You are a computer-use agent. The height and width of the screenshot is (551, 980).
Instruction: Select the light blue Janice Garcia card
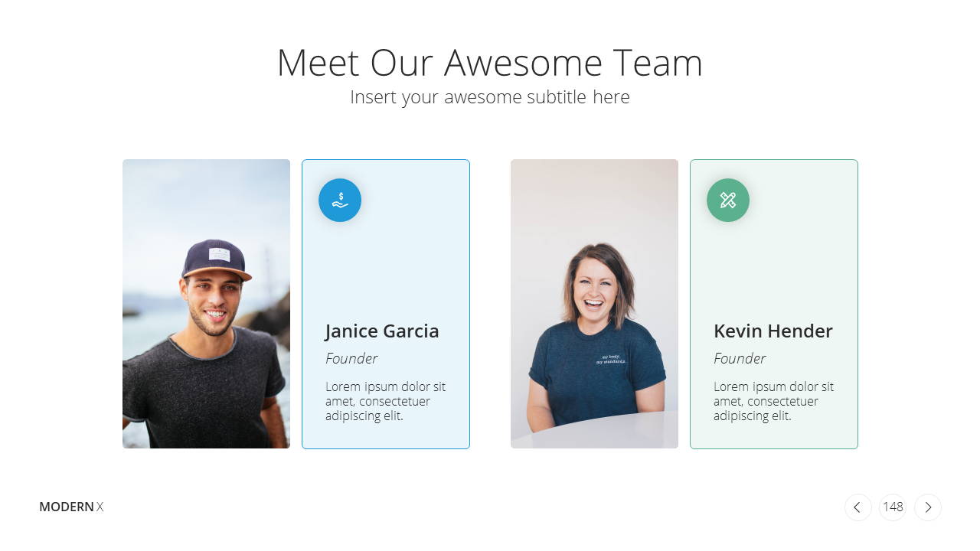coord(386,304)
